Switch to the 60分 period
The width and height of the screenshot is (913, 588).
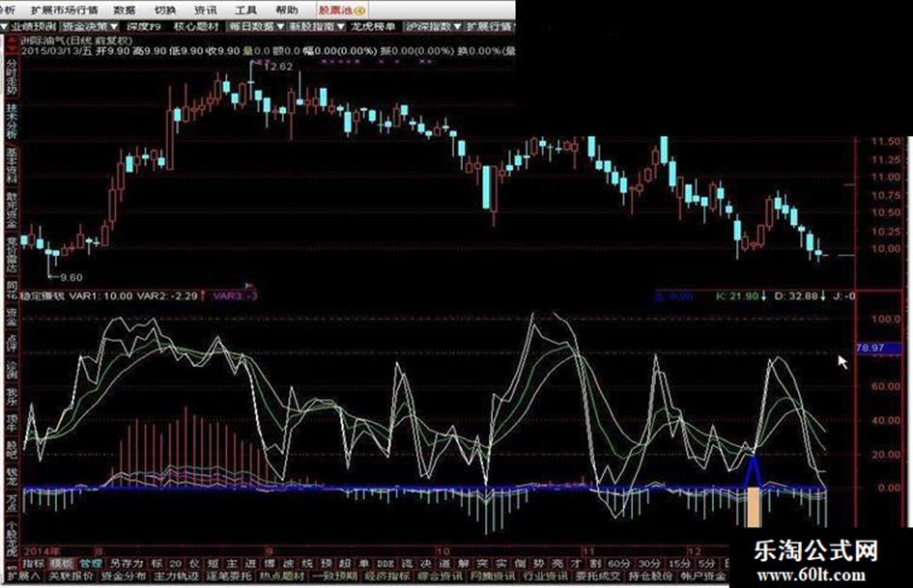(619, 564)
